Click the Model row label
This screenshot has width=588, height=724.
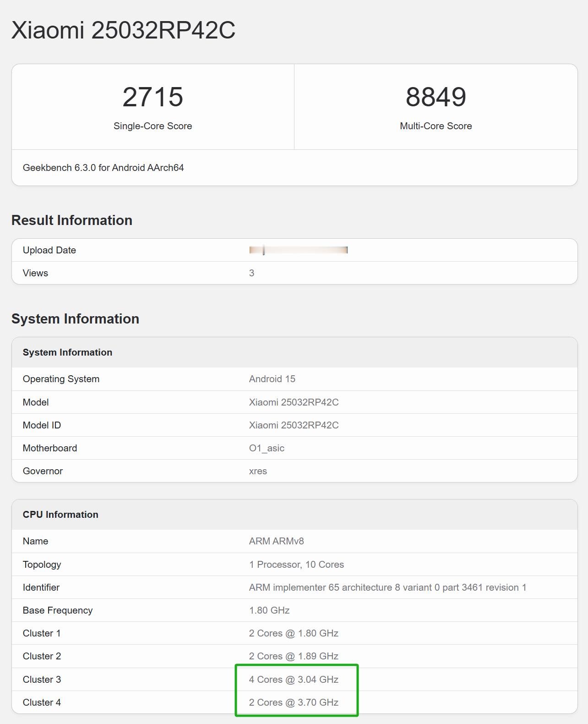click(36, 402)
